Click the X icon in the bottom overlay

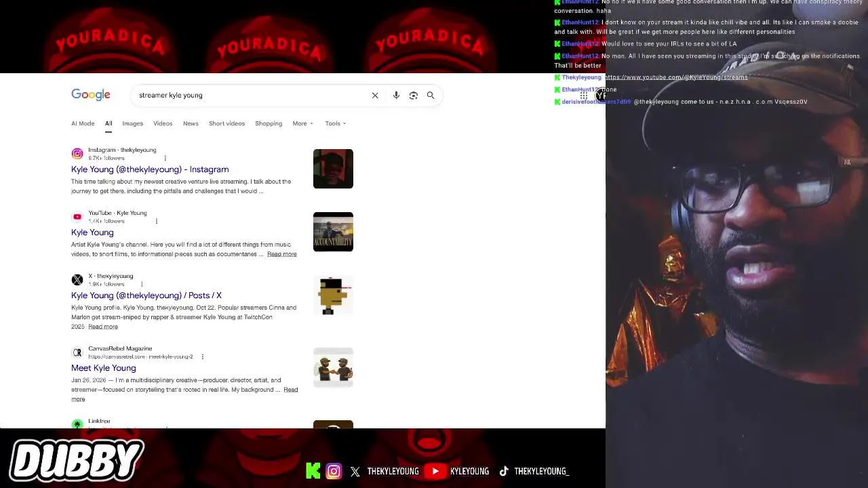pos(355,472)
